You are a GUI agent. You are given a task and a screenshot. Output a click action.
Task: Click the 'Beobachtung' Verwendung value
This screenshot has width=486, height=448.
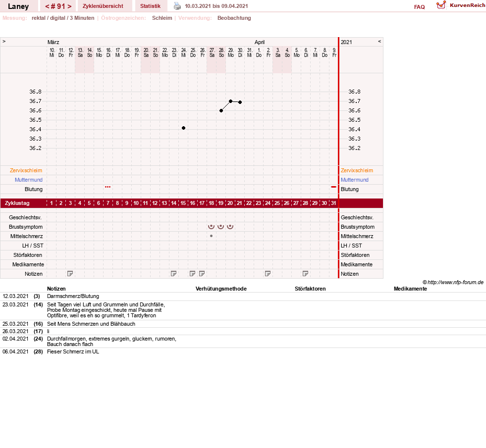pos(234,18)
